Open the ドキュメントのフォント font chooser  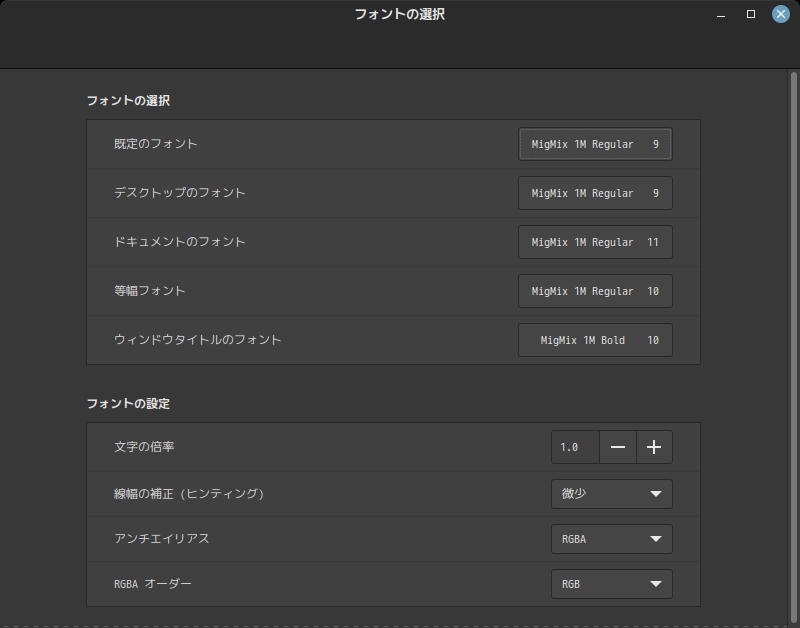595,242
